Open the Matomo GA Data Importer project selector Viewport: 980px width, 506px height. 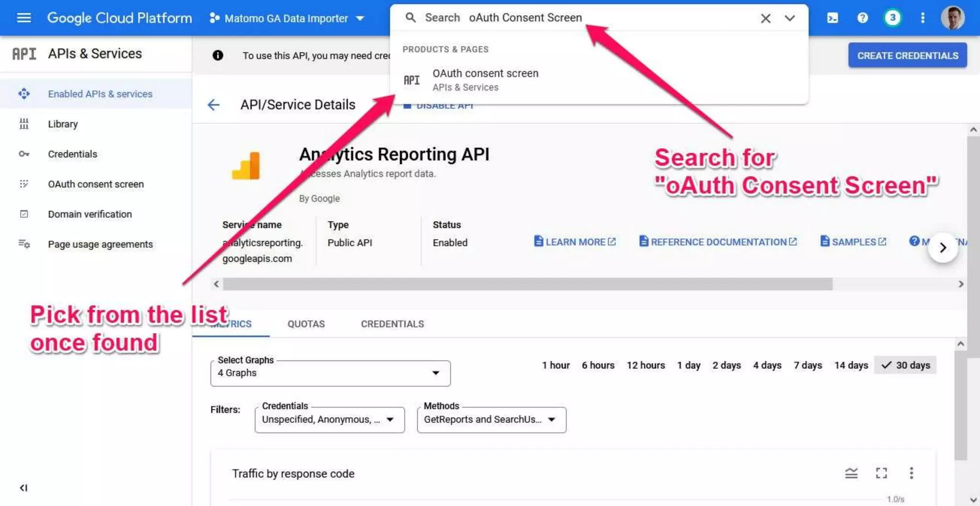click(x=287, y=18)
